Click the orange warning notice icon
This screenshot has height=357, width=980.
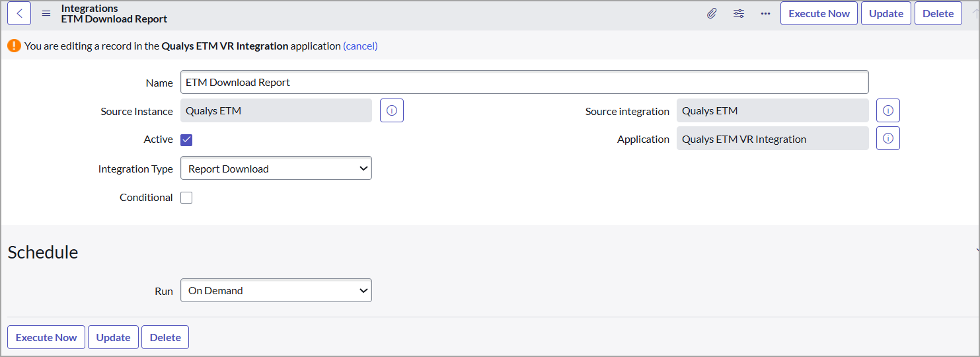[x=14, y=46]
